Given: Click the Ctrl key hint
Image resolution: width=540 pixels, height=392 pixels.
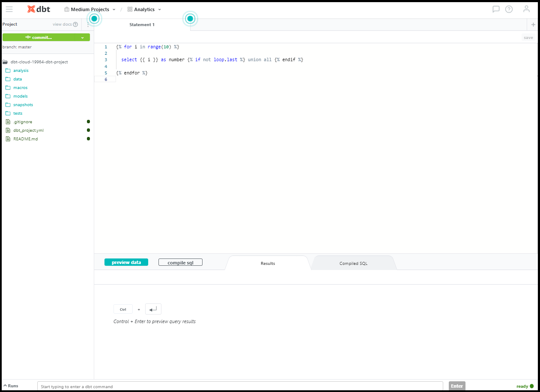Looking at the screenshot, I should tap(123, 309).
